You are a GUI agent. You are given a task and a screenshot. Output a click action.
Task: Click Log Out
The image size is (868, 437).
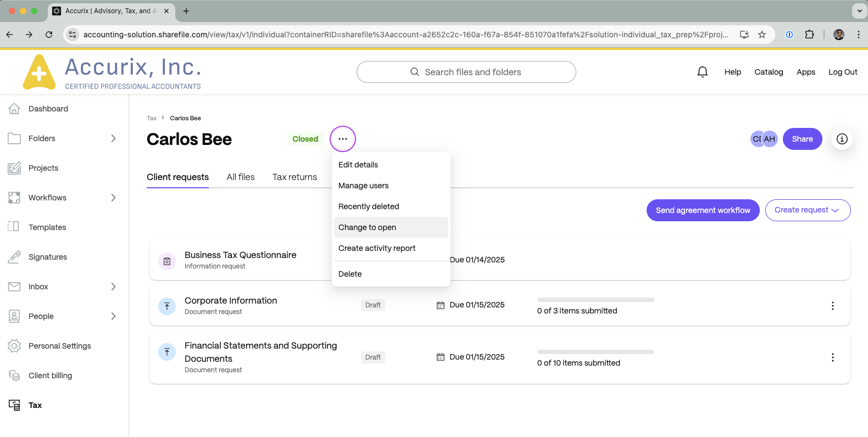pos(843,72)
